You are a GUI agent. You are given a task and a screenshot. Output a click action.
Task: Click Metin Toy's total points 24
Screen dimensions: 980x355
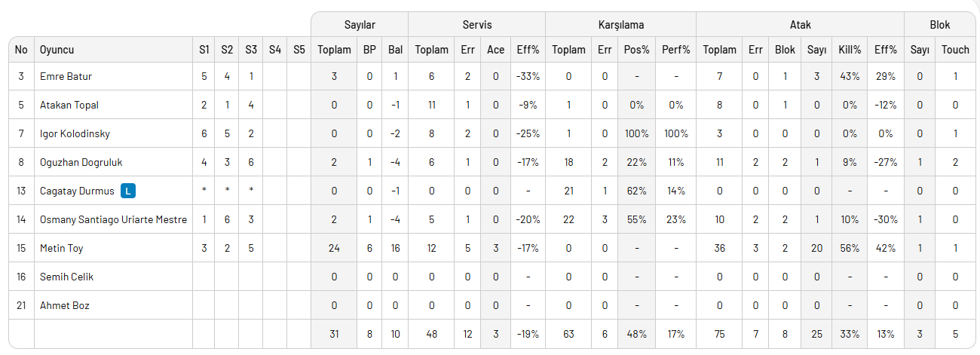point(334,249)
